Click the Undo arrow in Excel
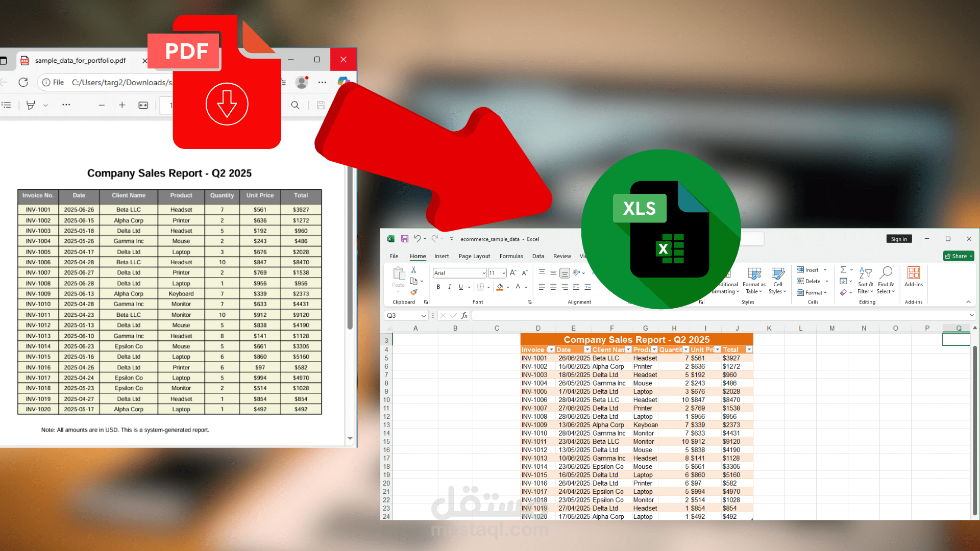The image size is (980, 551). pos(417,239)
